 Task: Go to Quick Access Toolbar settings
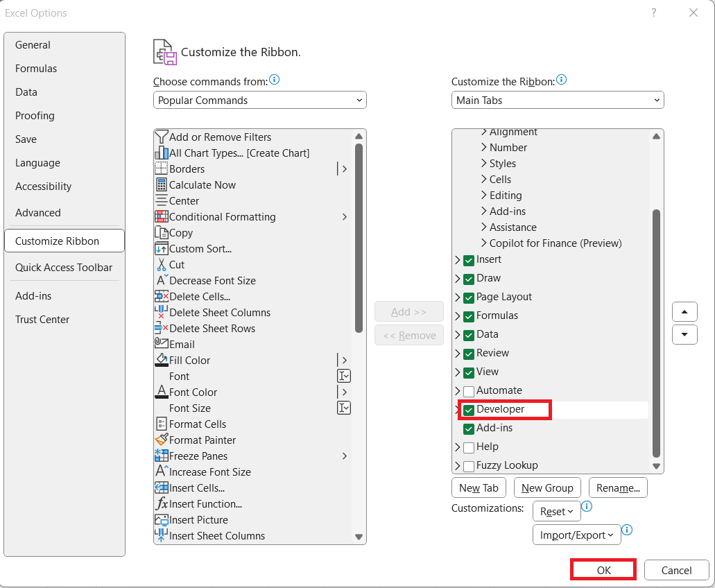(63, 267)
